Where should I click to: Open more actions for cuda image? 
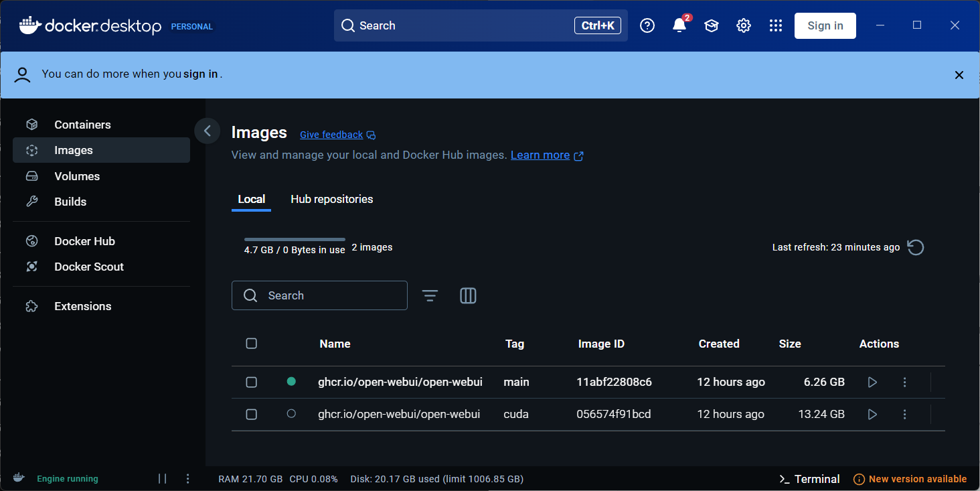tap(904, 414)
